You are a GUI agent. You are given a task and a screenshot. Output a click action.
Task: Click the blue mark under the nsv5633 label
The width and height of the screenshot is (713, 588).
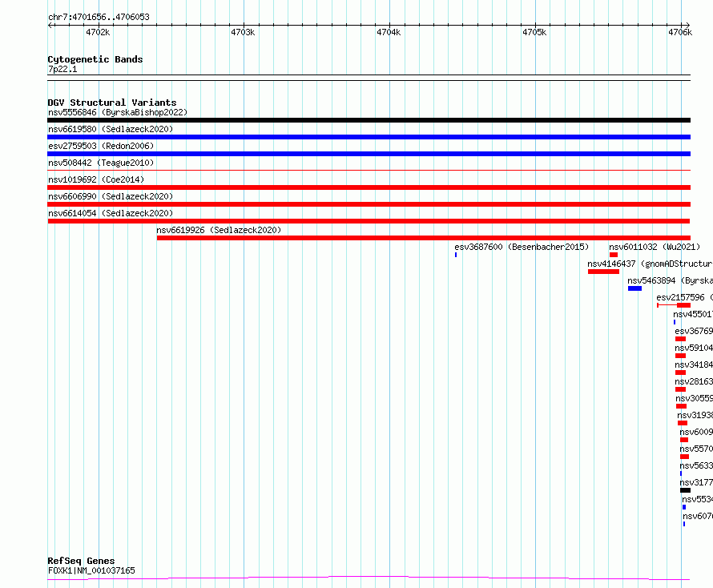coord(681,473)
